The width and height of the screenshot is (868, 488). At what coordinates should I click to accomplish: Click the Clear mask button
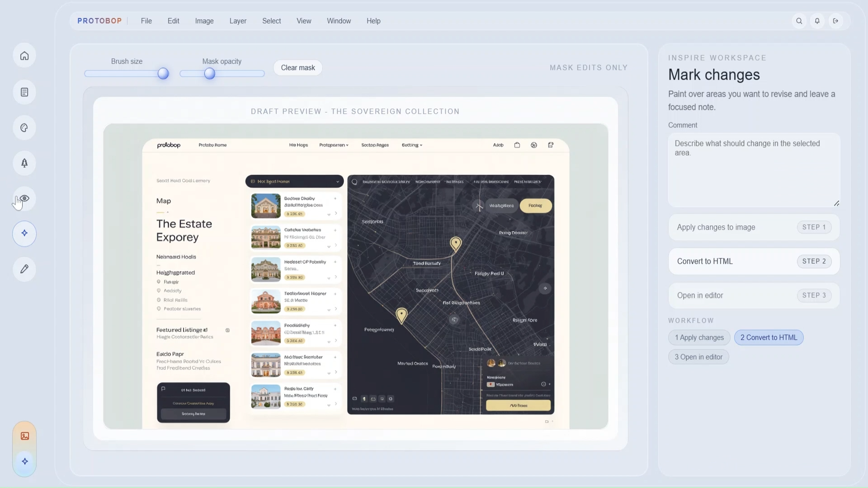click(298, 68)
